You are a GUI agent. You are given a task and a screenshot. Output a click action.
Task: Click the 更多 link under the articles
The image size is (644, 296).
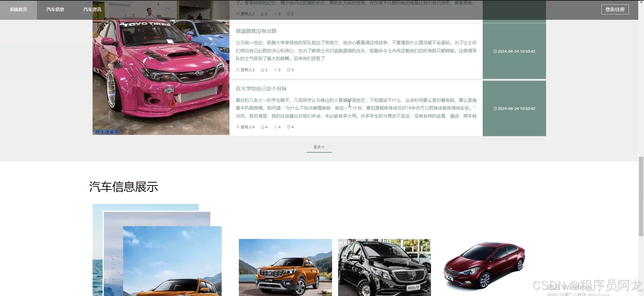tap(319, 147)
